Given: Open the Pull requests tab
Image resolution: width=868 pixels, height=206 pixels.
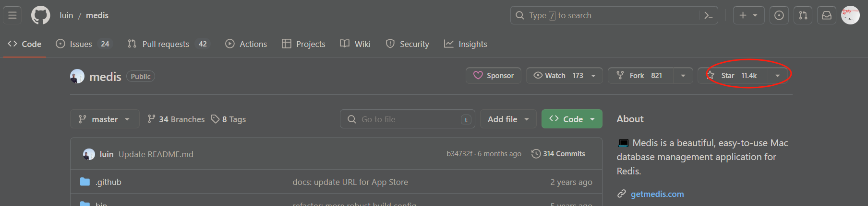Looking at the screenshot, I should [169, 44].
